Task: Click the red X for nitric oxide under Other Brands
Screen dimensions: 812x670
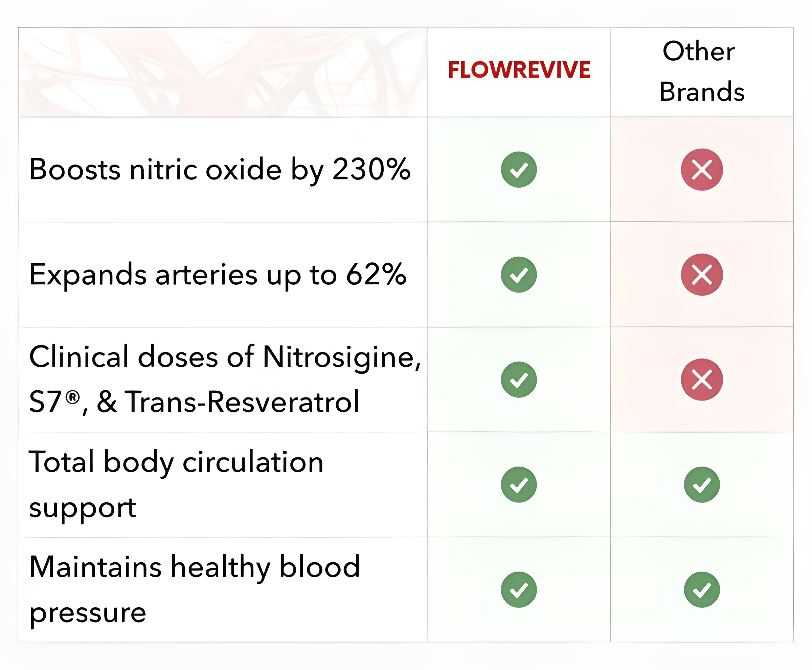Action: pyautogui.click(x=702, y=169)
